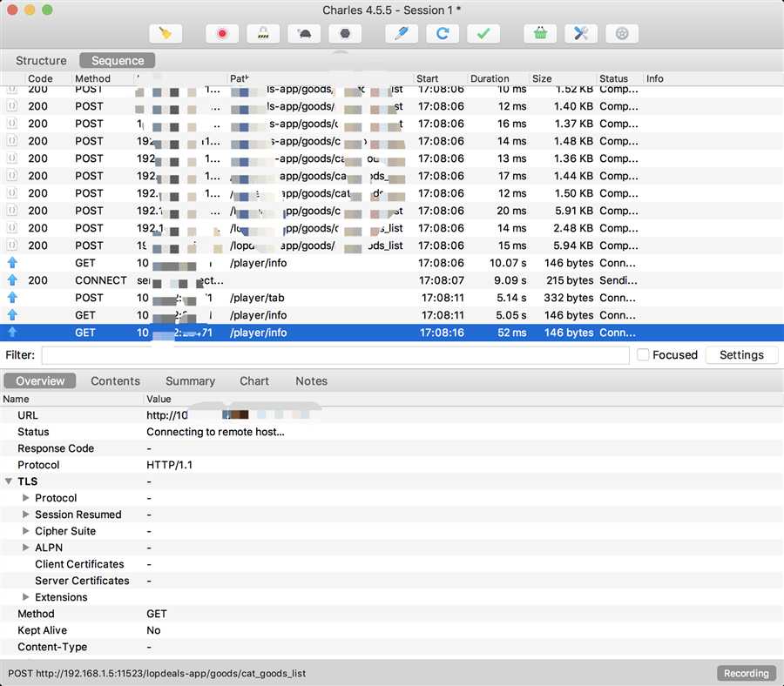Click into the Filter text field
The width and height of the screenshot is (784, 686).
[x=335, y=354]
